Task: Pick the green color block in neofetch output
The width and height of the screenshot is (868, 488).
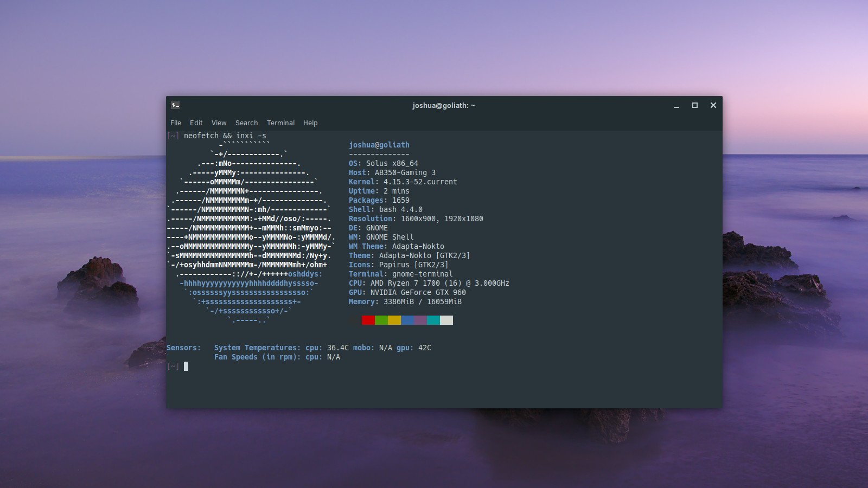Action: click(x=381, y=320)
